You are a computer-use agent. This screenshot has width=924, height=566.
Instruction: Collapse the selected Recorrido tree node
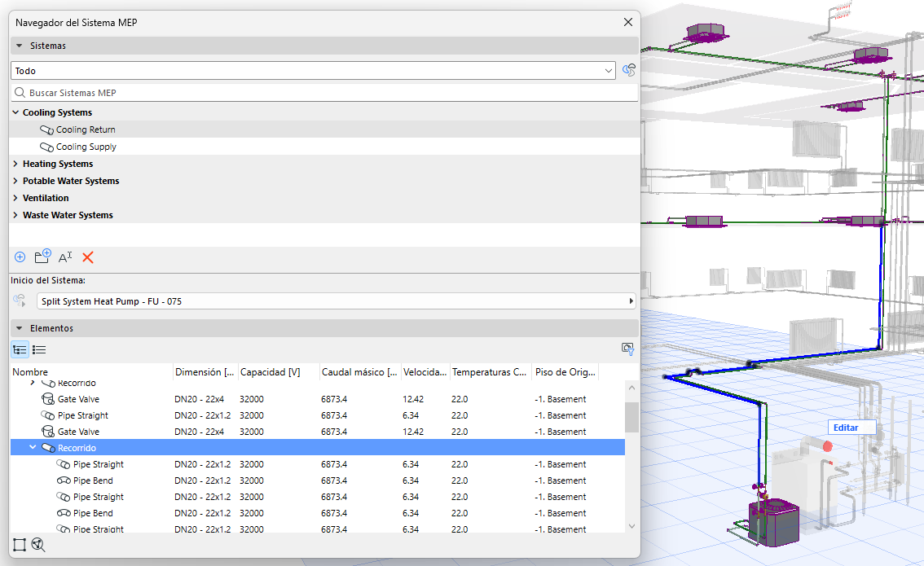tap(33, 448)
